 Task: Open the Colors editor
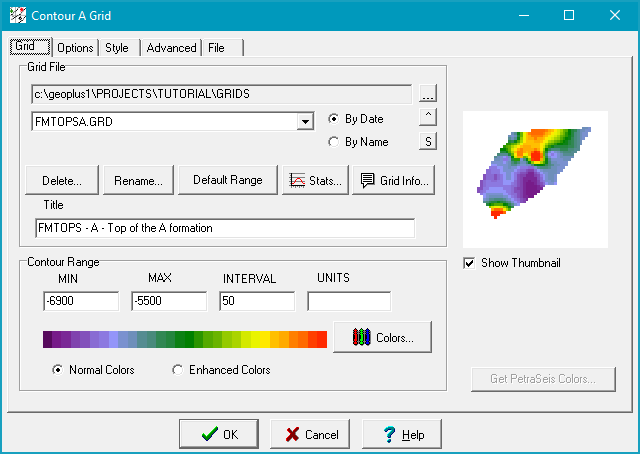tap(382, 337)
